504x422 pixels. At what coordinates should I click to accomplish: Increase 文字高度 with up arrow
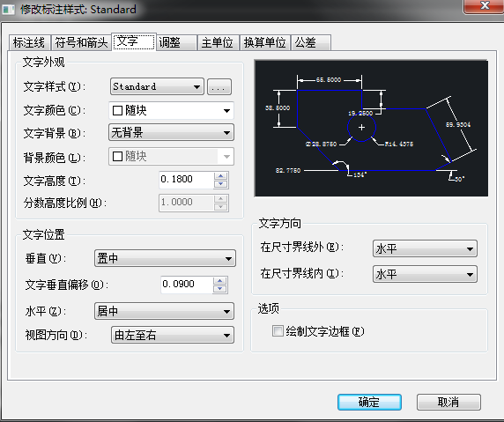point(221,176)
